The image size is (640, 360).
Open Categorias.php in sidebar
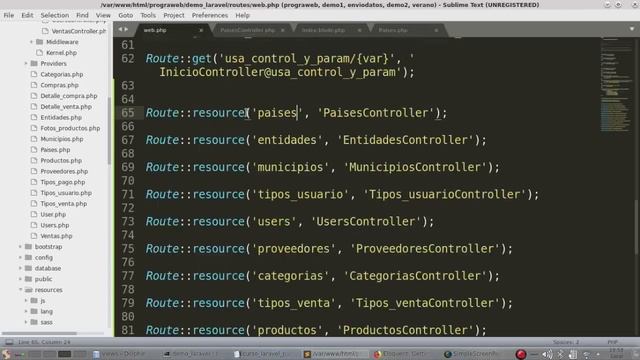62,74
